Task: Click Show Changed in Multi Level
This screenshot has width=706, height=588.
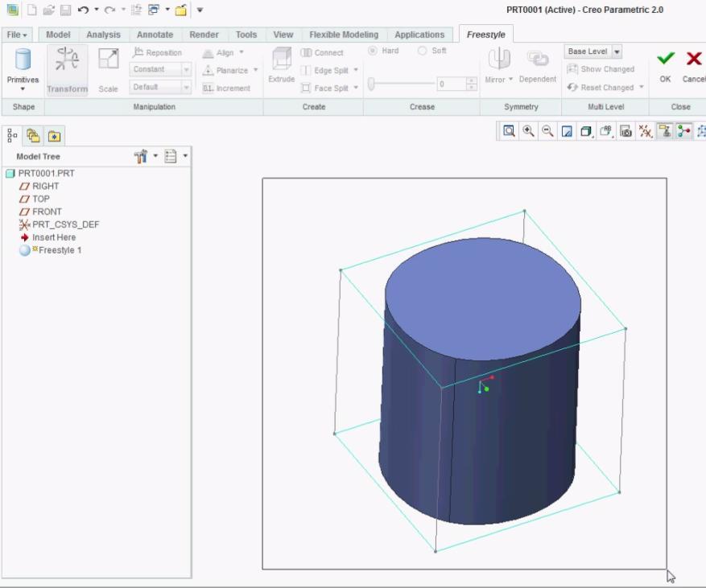Action: click(601, 69)
